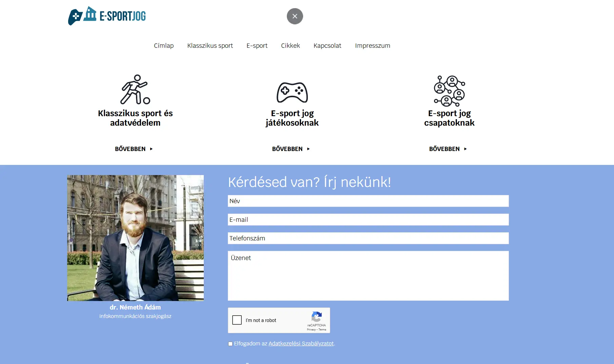
Task: Open the Cikkek menu item
Action: tap(290, 45)
